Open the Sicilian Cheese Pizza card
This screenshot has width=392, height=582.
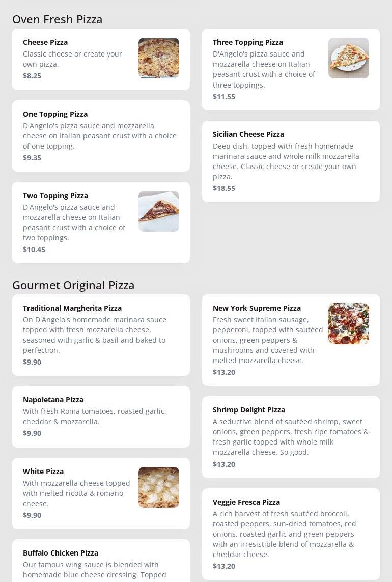(x=291, y=161)
